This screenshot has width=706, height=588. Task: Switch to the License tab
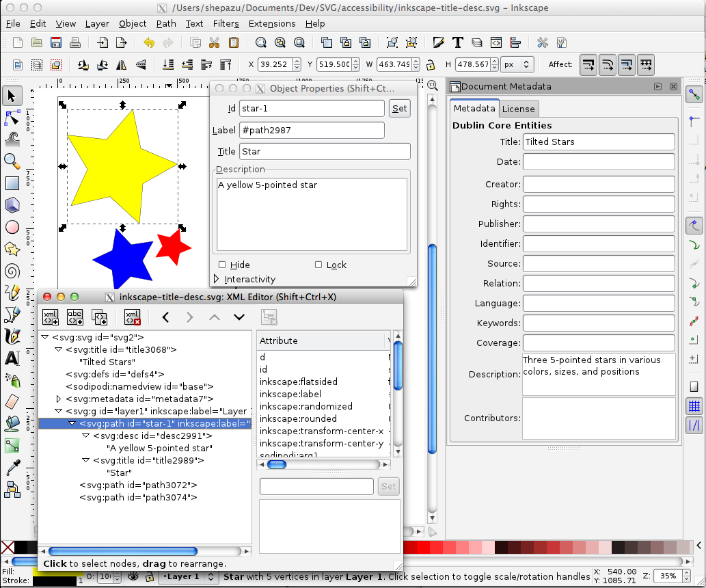pos(519,109)
